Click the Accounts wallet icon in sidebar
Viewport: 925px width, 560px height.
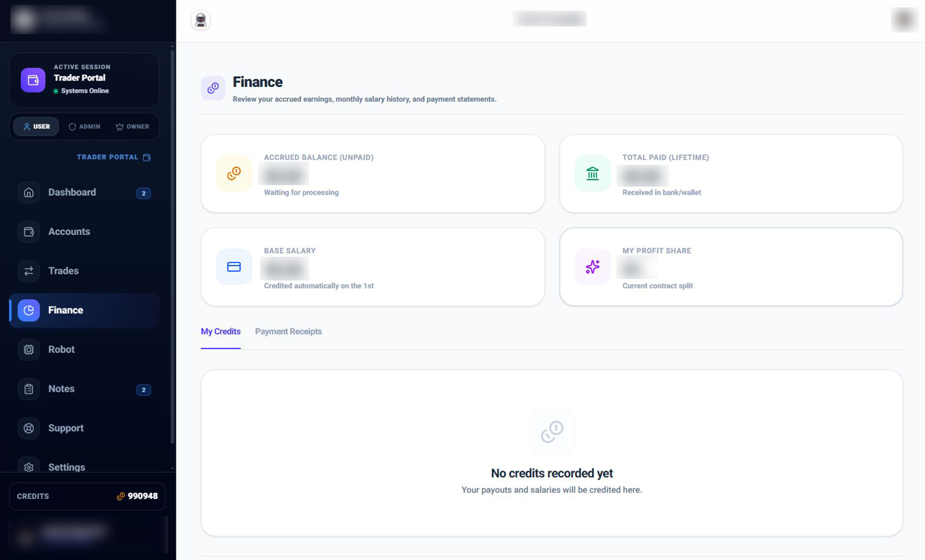click(x=29, y=232)
